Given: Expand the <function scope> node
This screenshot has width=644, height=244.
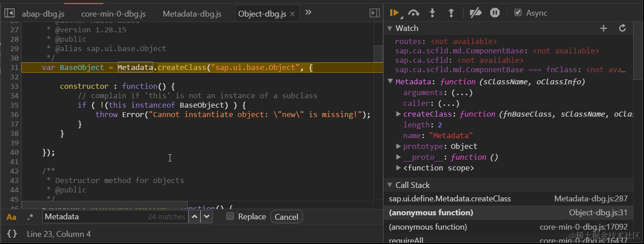Looking at the screenshot, I should [x=398, y=168].
